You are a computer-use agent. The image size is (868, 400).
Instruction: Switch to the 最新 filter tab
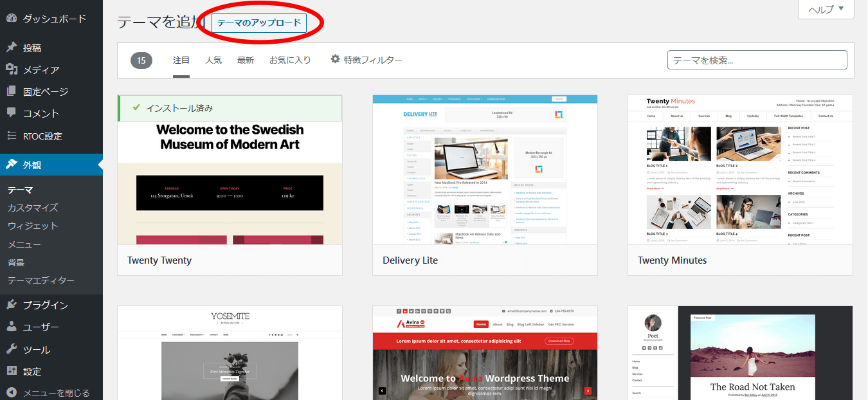pyautogui.click(x=246, y=60)
